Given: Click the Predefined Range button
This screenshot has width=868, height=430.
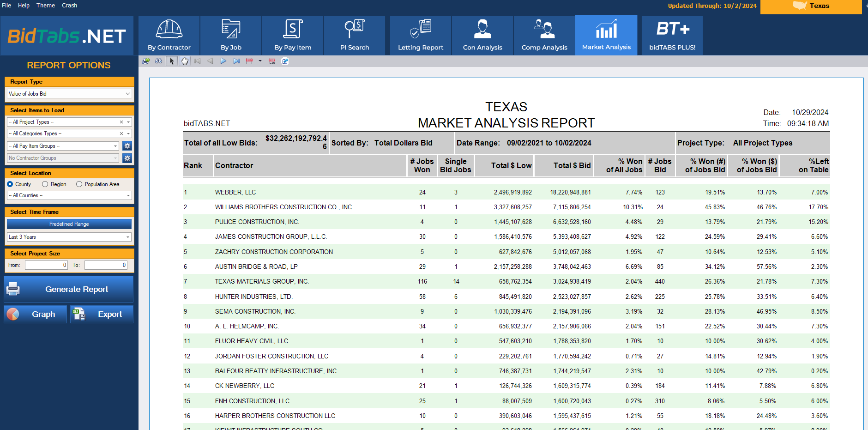Looking at the screenshot, I should click(x=69, y=224).
